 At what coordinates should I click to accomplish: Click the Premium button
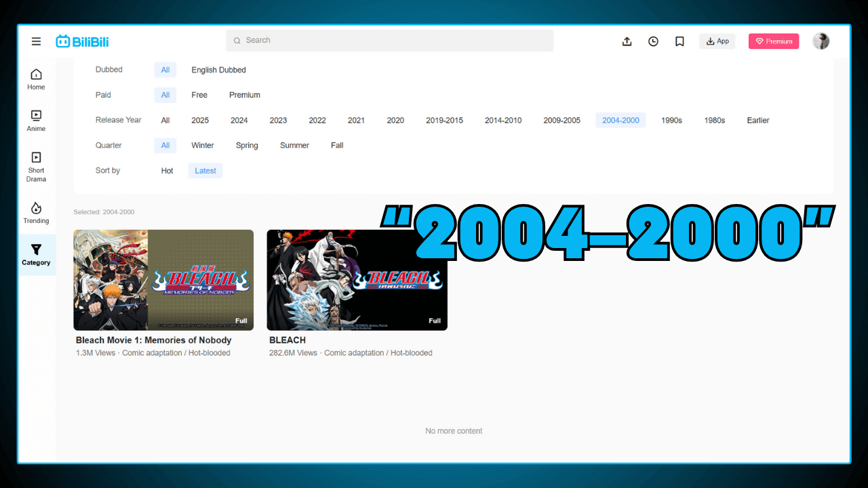pos(774,41)
